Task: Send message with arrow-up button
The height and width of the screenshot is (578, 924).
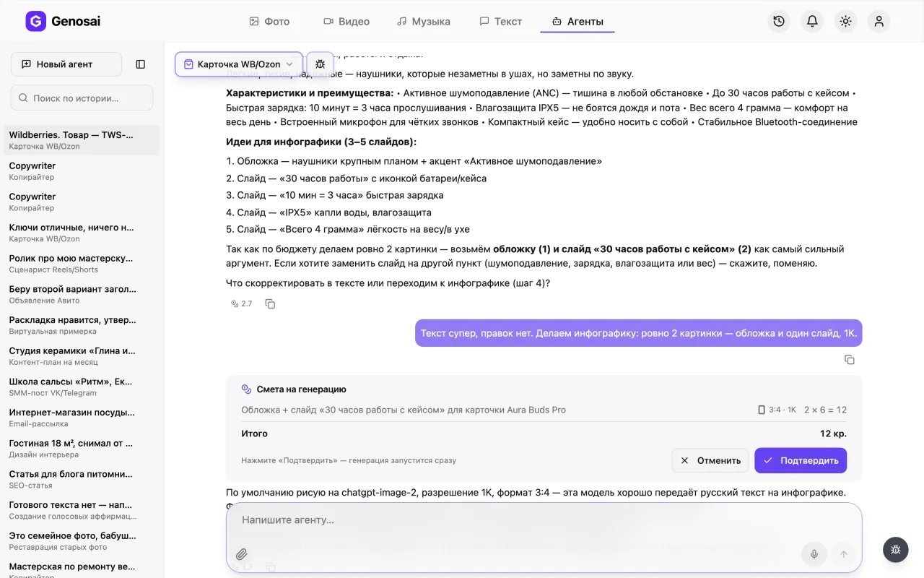Action: [x=842, y=554]
